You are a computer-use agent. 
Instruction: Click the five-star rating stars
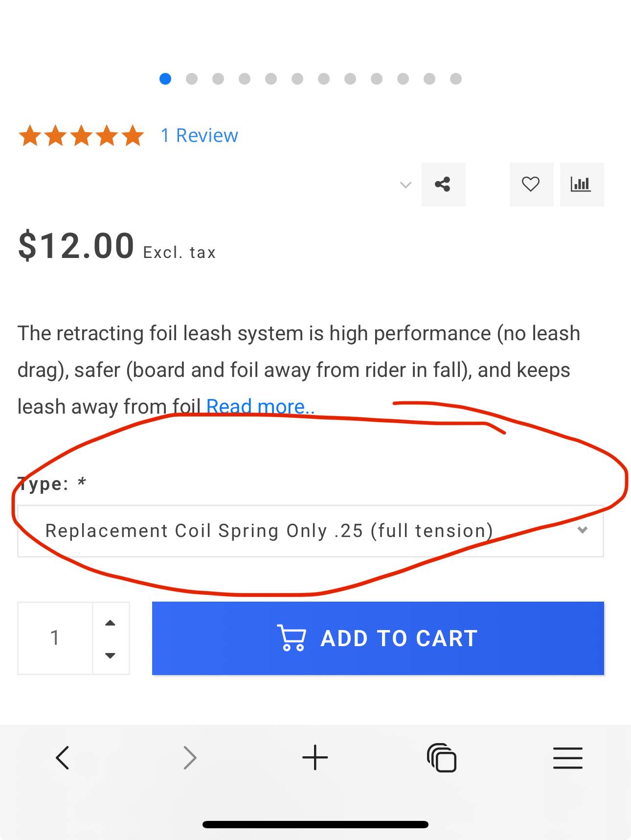(x=81, y=136)
